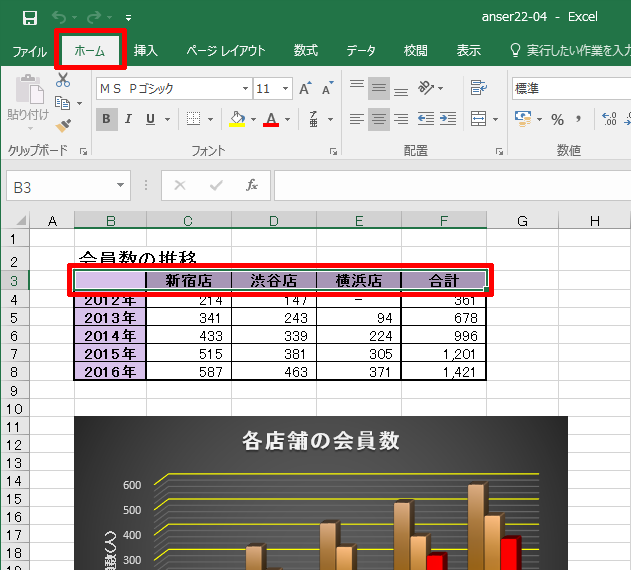Click the Name Box showing B3
This screenshot has width=631, height=570.
point(60,187)
